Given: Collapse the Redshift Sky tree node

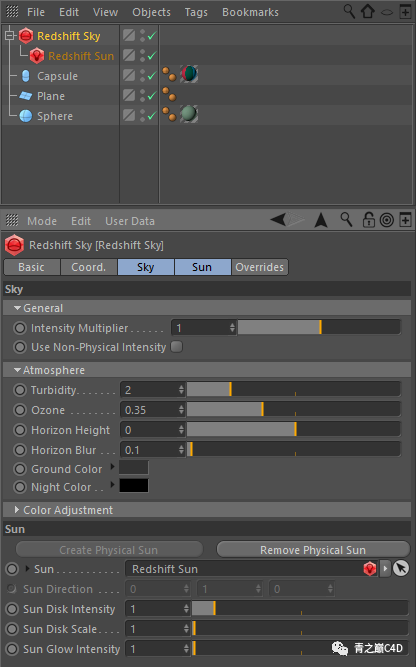Looking at the screenshot, I should pyautogui.click(x=9, y=36).
